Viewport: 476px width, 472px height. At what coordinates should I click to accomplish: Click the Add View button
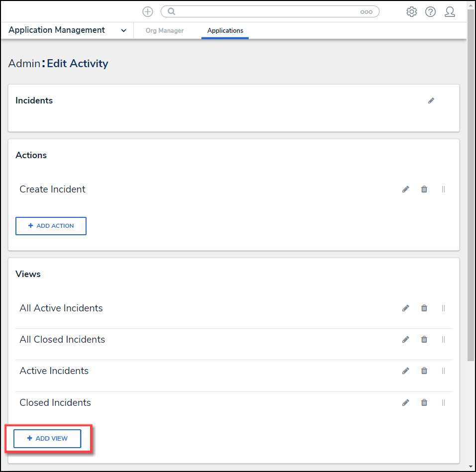coord(47,439)
